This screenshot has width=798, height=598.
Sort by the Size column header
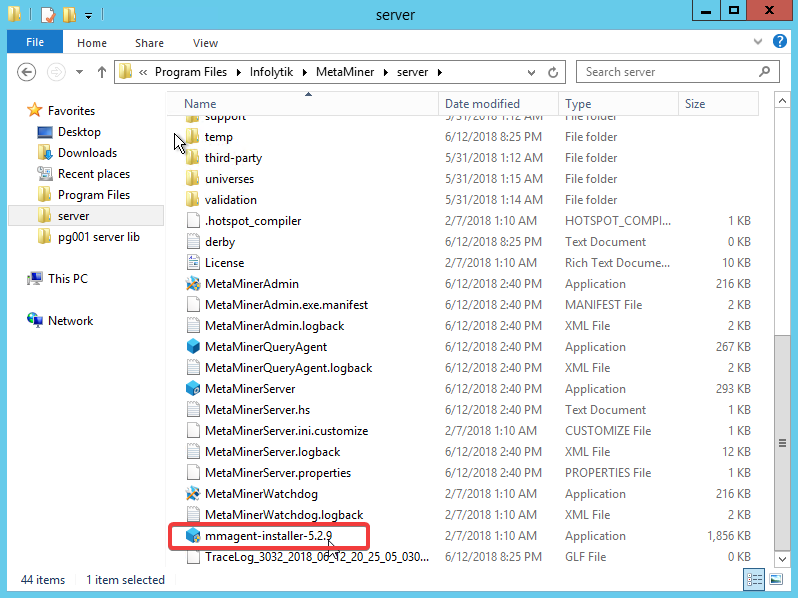[718, 103]
